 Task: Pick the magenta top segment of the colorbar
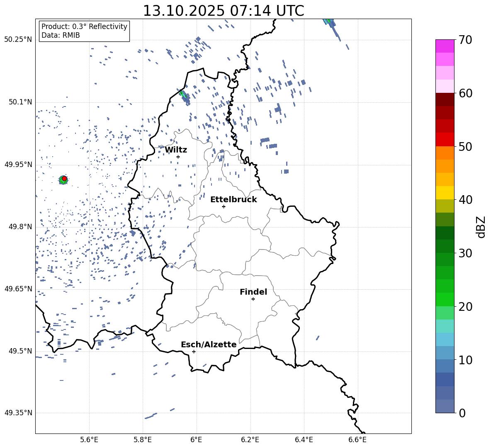(445, 46)
